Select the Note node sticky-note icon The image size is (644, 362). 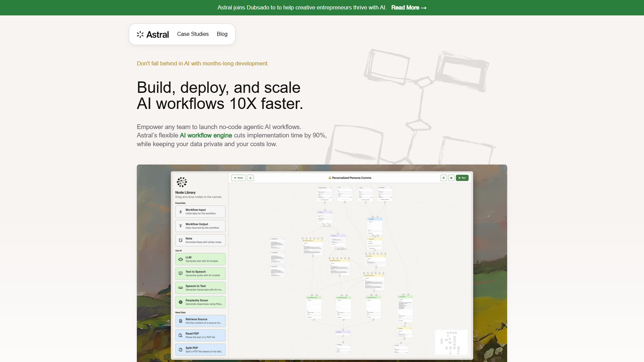[180, 240]
